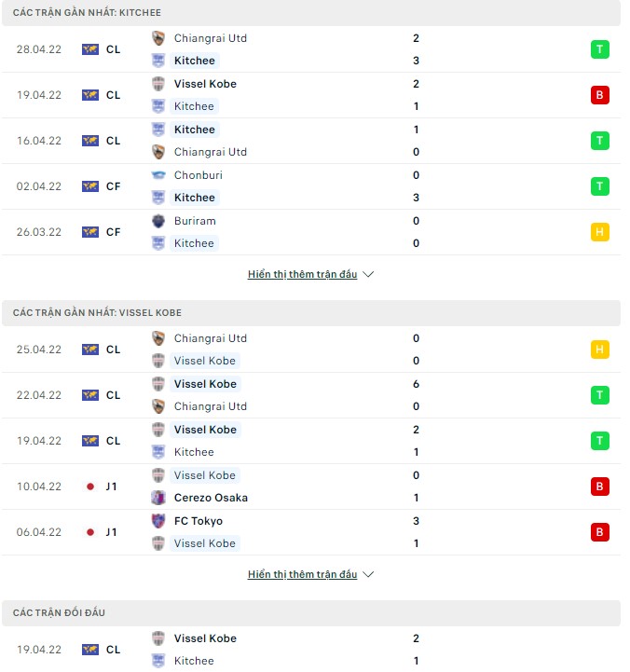The height and width of the screenshot is (672, 630).
Task: Click "Hiển thị thêm trận đấu" under Kitchee matches
Action: click(302, 275)
